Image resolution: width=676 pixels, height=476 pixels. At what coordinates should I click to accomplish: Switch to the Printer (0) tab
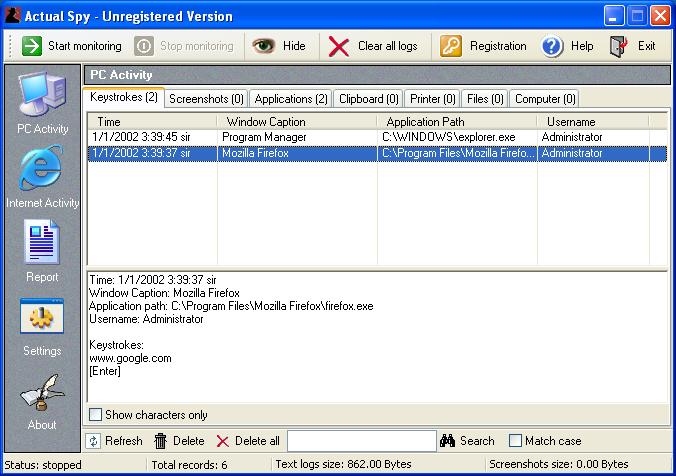click(432, 99)
